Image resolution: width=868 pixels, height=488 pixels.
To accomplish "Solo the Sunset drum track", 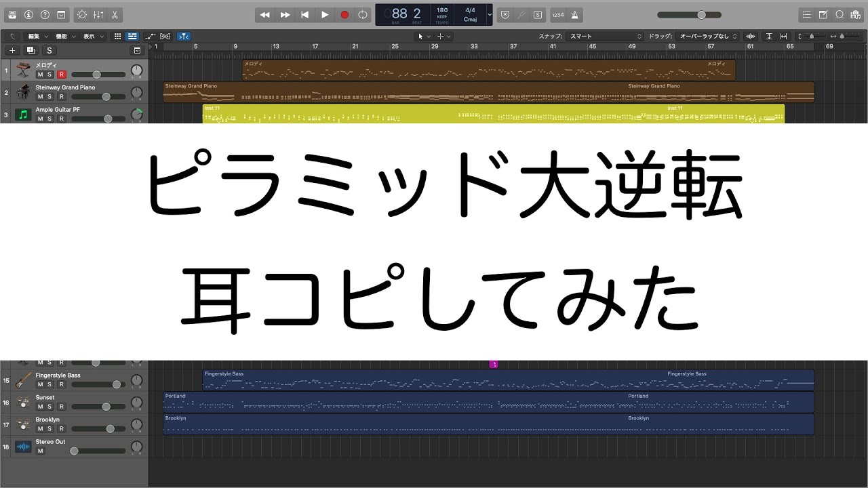I will tap(50, 407).
